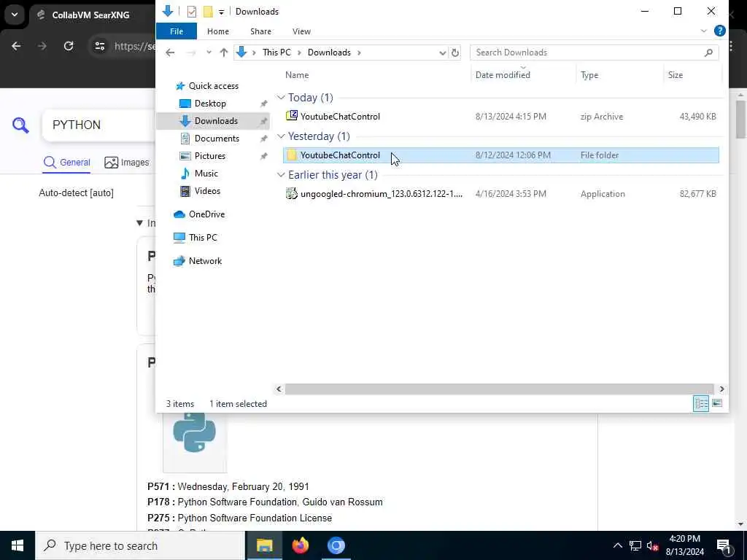Sort by the Size column header

[x=675, y=75]
